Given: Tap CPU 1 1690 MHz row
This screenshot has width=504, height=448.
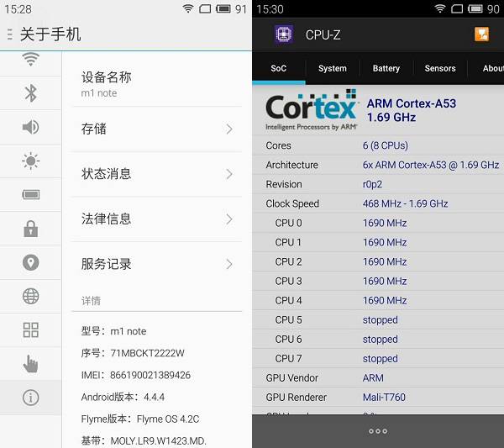Looking at the screenshot, I should click(378, 242).
